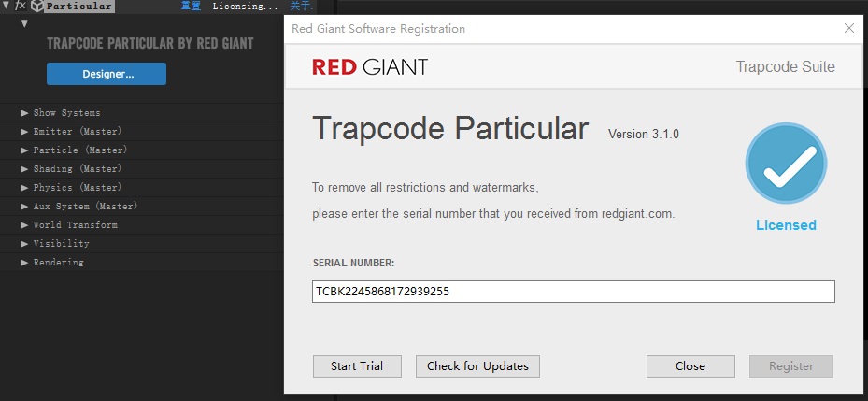The width and height of the screenshot is (868, 401).
Task: Expand Particle (Master) group
Action: click(x=24, y=150)
